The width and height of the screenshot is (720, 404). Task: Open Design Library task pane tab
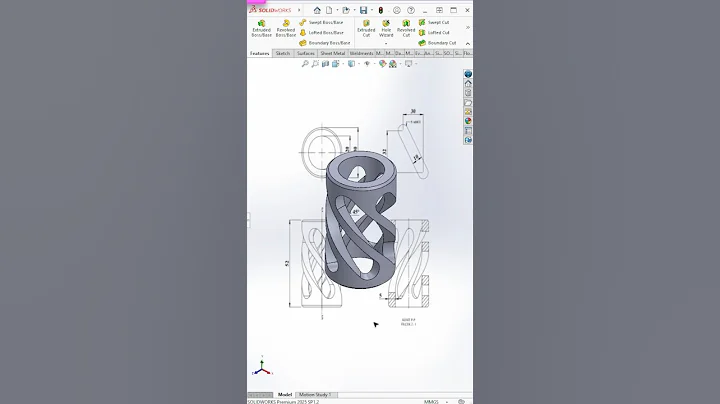(468, 93)
